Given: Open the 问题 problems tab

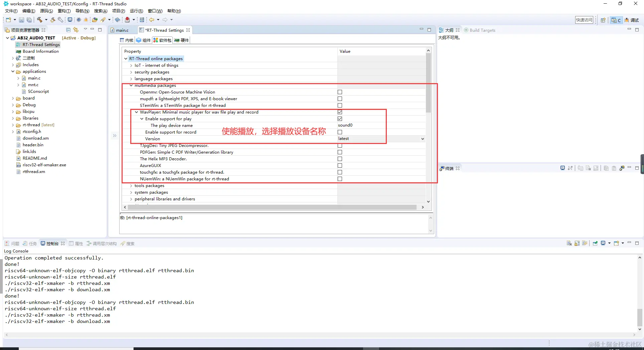Looking at the screenshot, I should click(x=12, y=243).
